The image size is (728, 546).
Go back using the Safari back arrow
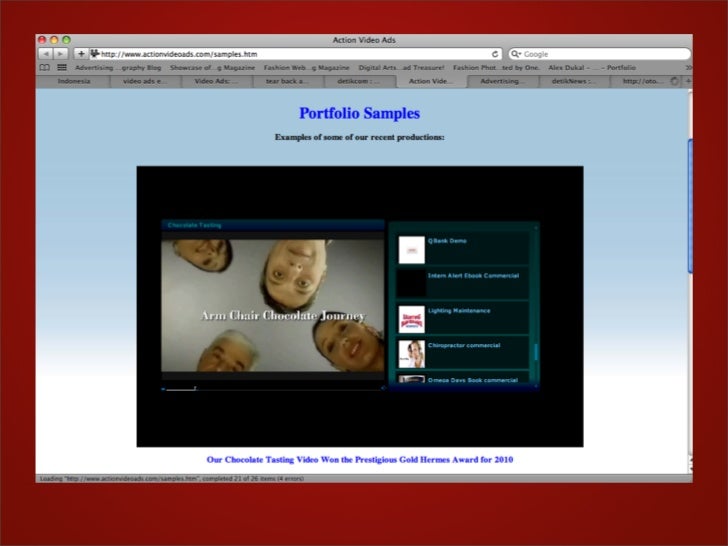[46, 54]
